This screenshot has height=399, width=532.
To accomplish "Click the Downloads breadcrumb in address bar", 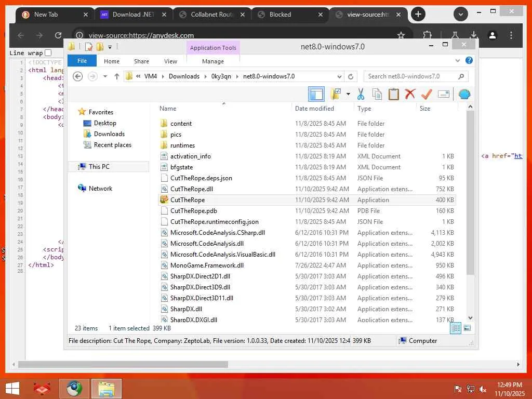I will point(184,76).
